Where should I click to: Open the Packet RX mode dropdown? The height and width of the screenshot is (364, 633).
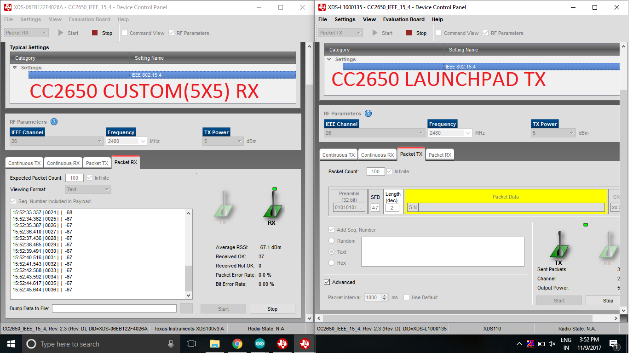(27, 33)
